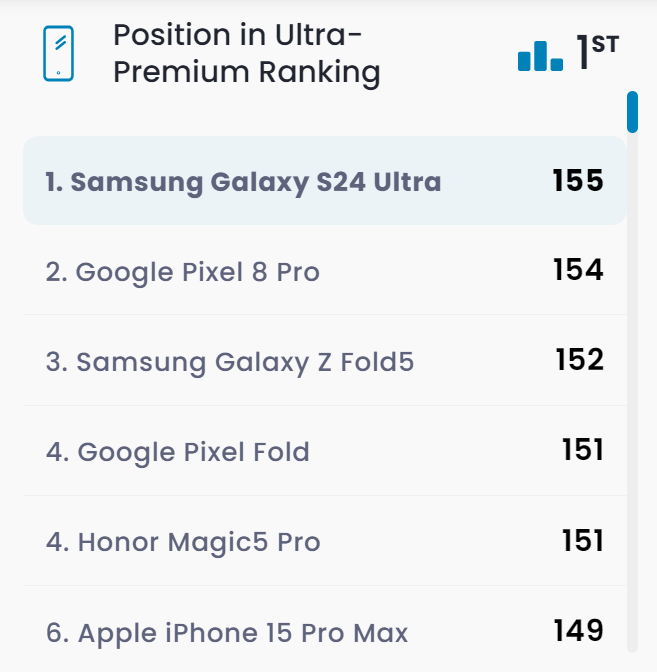Click the score 151 for Google Pixel Fold

(582, 451)
